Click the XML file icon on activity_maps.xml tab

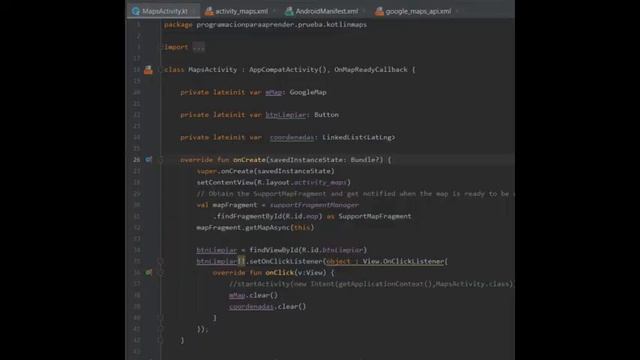coord(209,11)
